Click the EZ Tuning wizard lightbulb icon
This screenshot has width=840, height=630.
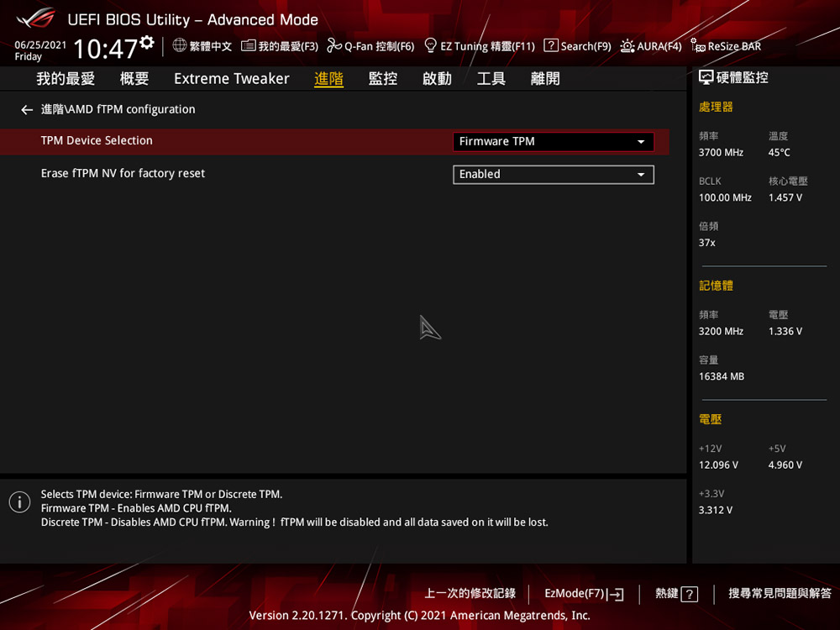[x=430, y=45]
